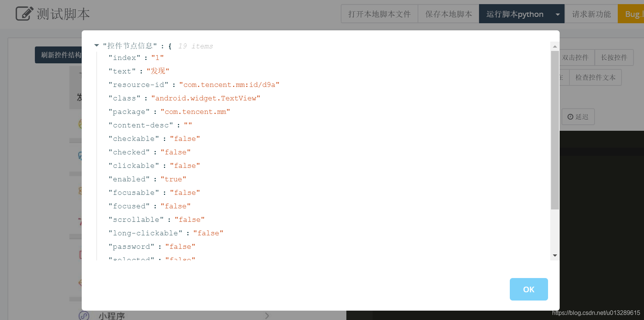Select the package value com.tencent.mm
The width and height of the screenshot is (644, 320).
pos(195,112)
